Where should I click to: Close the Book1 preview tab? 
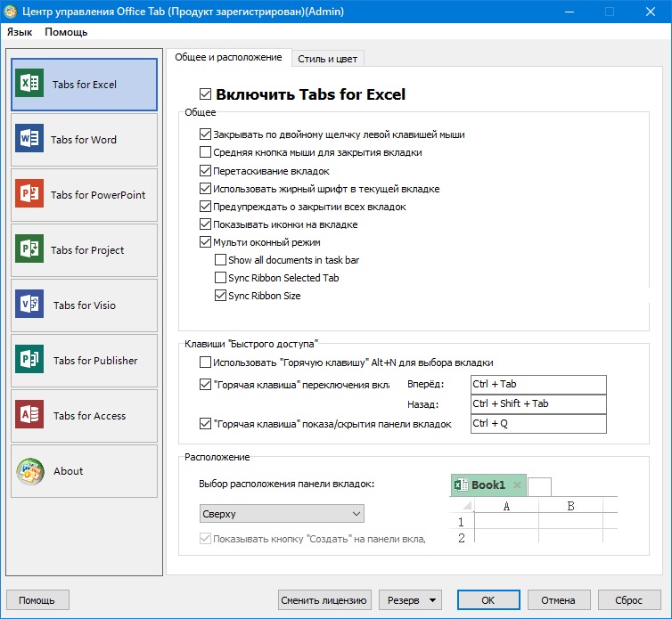pyautogui.click(x=517, y=485)
